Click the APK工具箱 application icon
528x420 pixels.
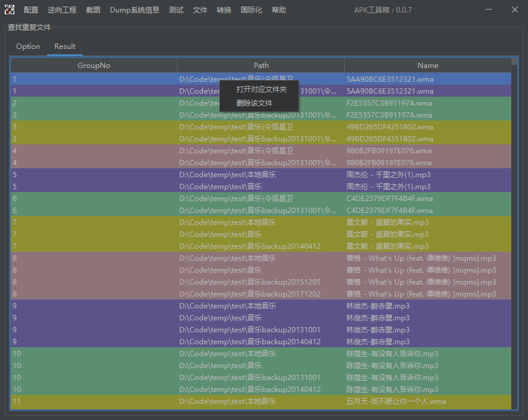tap(9, 10)
